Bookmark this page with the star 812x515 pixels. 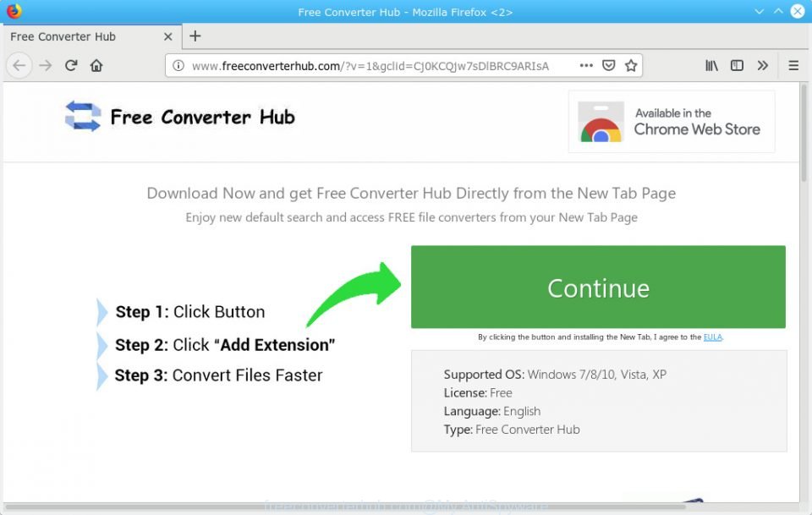pyautogui.click(x=631, y=65)
